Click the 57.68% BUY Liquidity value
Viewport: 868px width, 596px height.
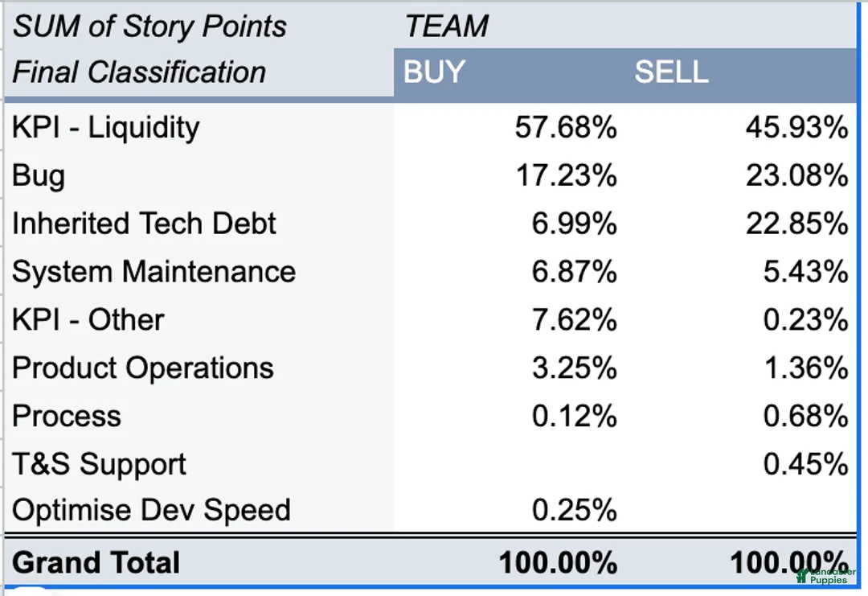[x=566, y=127]
